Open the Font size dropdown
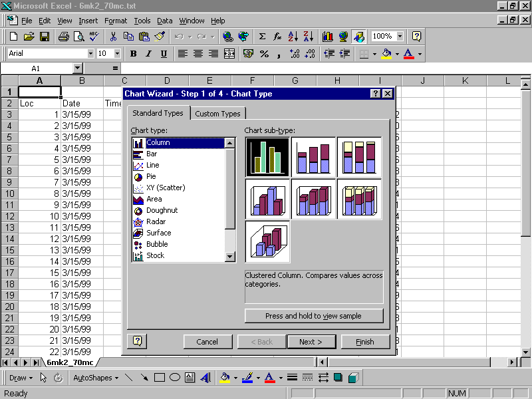The width and height of the screenshot is (532, 399). pyautogui.click(x=117, y=54)
